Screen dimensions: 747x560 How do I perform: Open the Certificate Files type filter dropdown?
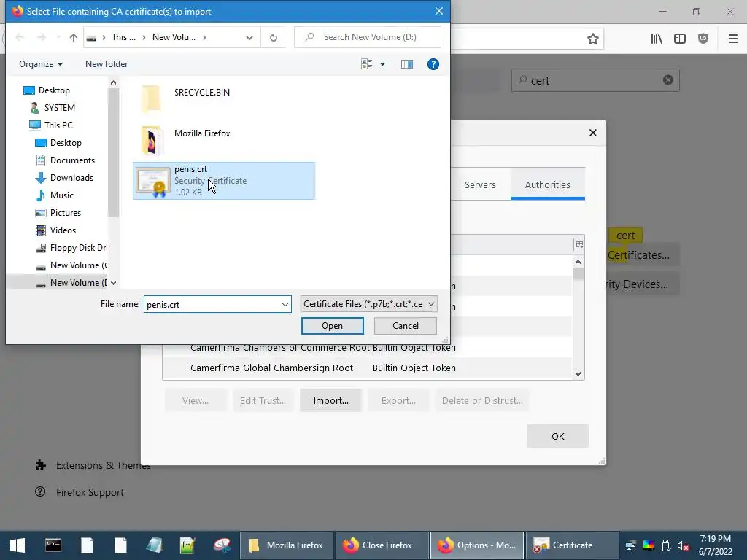(368, 304)
